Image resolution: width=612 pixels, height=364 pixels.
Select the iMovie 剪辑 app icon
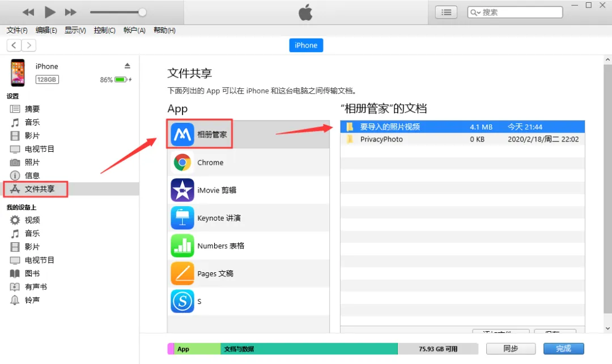tap(182, 190)
